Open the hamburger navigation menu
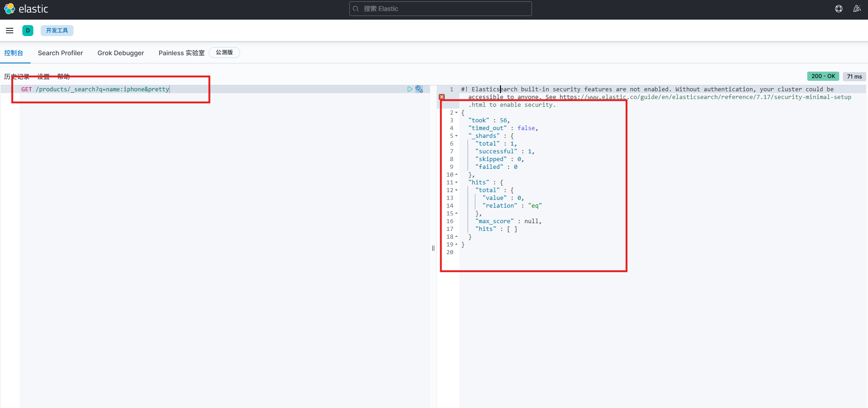Viewport: 868px width, 408px height. click(10, 31)
